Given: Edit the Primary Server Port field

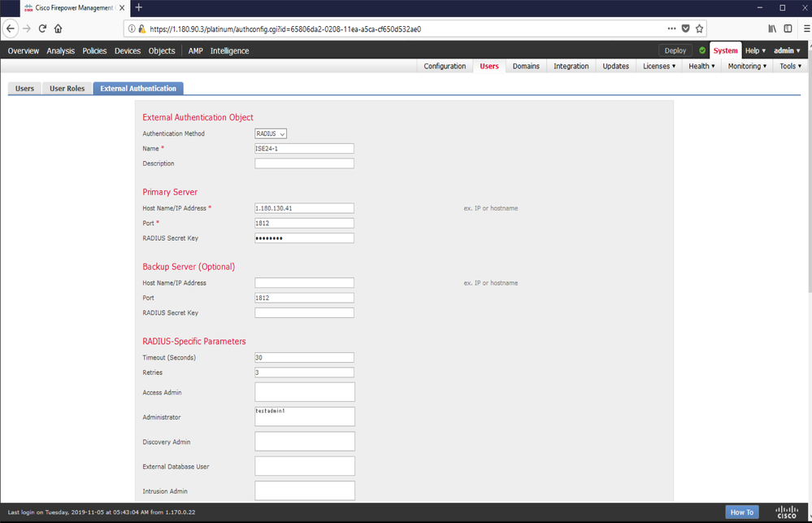Looking at the screenshot, I should pyautogui.click(x=304, y=223).
